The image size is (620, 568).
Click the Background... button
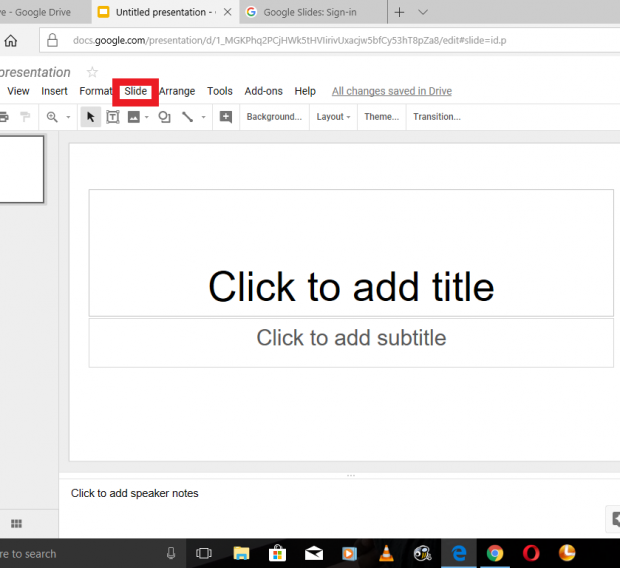pos(274,117)
